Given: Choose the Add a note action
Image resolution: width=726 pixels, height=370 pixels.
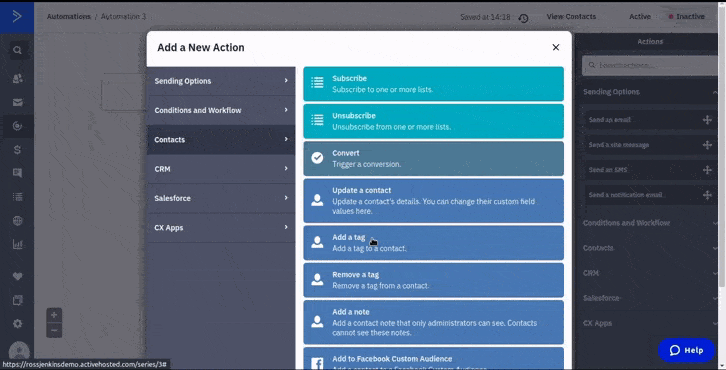Looking at the screenshot, I should tap(433, 322).
